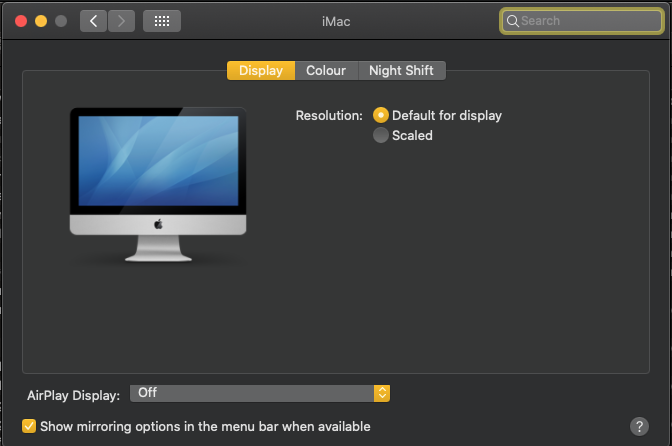Switch to the Display tab
Viewport: 672px width, 446px height.
pos(261,70)
